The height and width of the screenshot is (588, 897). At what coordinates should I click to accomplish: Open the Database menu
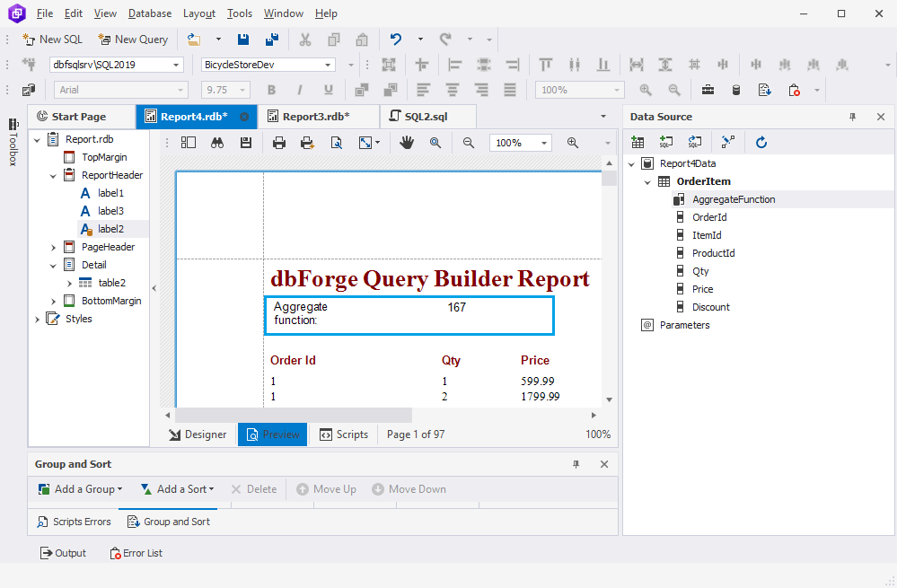[150, 13]
